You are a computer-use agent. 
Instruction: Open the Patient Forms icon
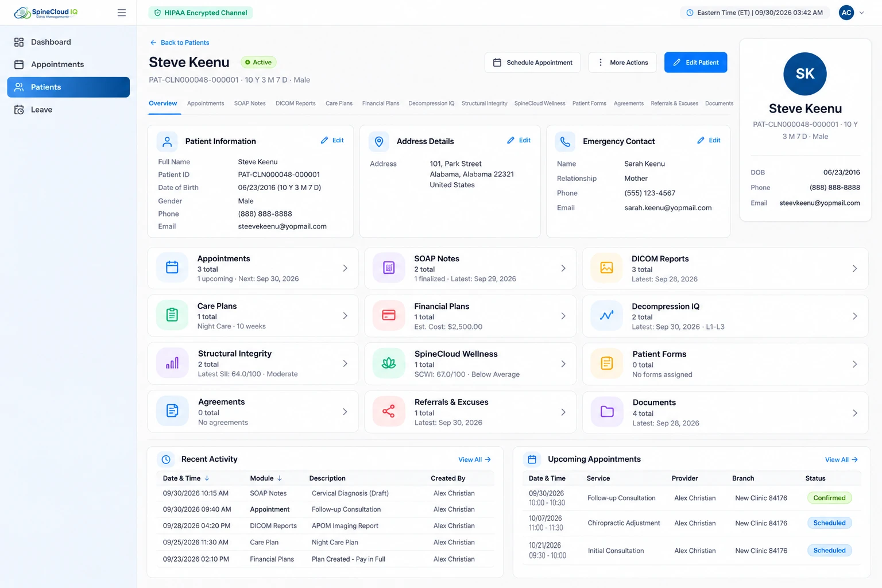606,363
